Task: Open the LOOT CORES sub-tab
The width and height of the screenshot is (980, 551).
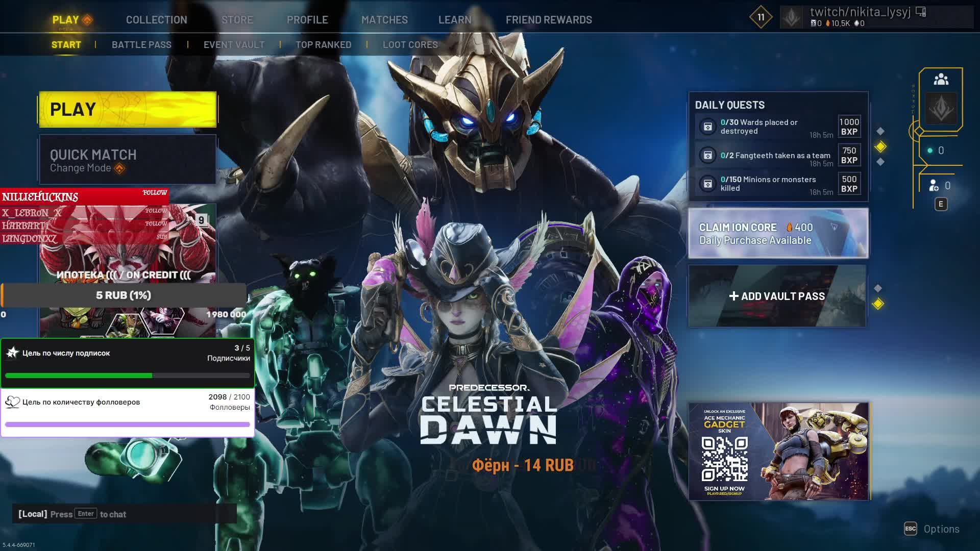Action: [x=410, y=45]
